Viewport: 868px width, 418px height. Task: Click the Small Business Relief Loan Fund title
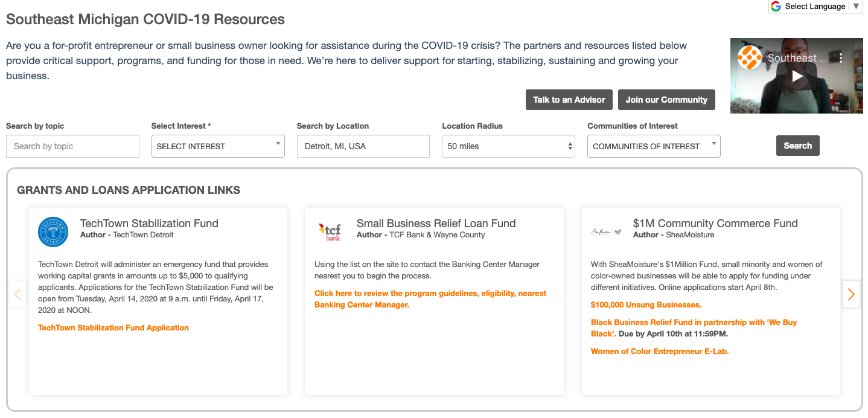click(436, 223)
